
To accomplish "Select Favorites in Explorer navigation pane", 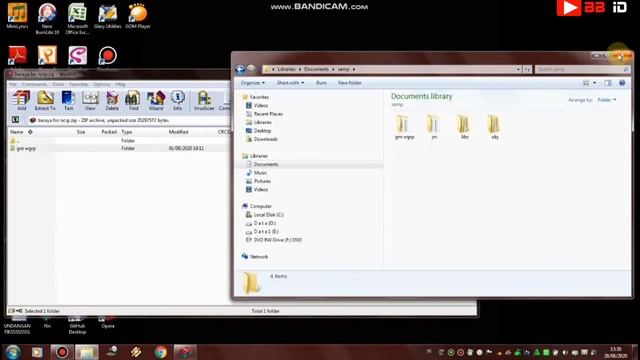I will [x=256, y=97].
